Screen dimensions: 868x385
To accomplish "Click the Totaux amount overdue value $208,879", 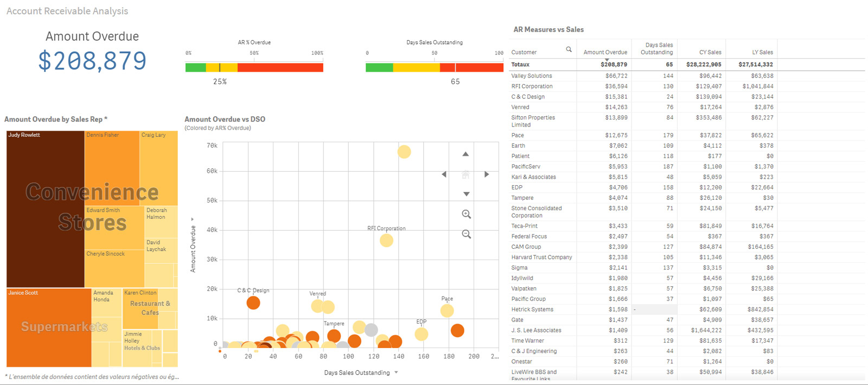I will (614, 65).
